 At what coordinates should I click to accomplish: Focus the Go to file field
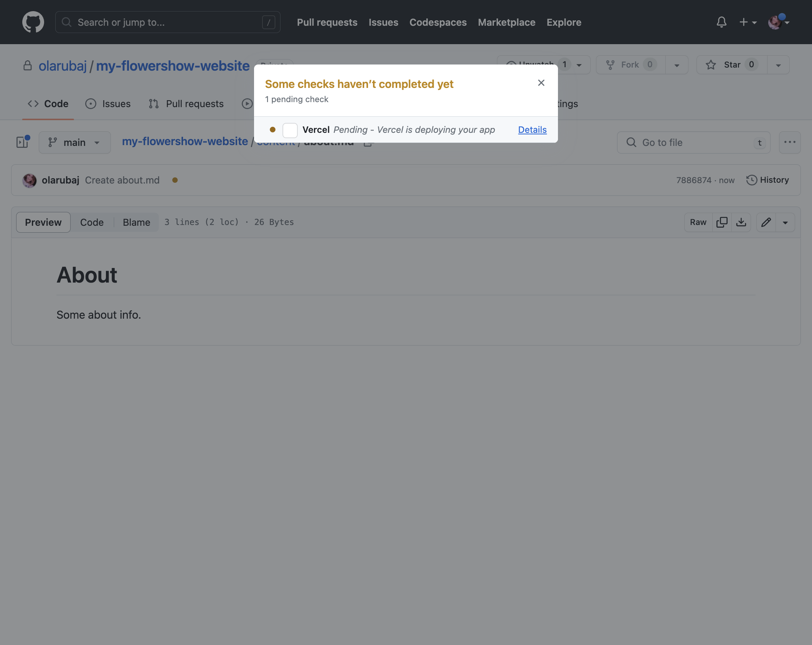(x=694, y=142)
